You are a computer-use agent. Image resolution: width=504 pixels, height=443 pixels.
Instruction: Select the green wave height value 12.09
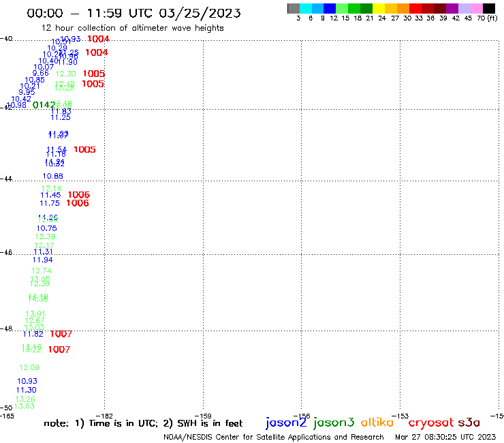[29, 367]
